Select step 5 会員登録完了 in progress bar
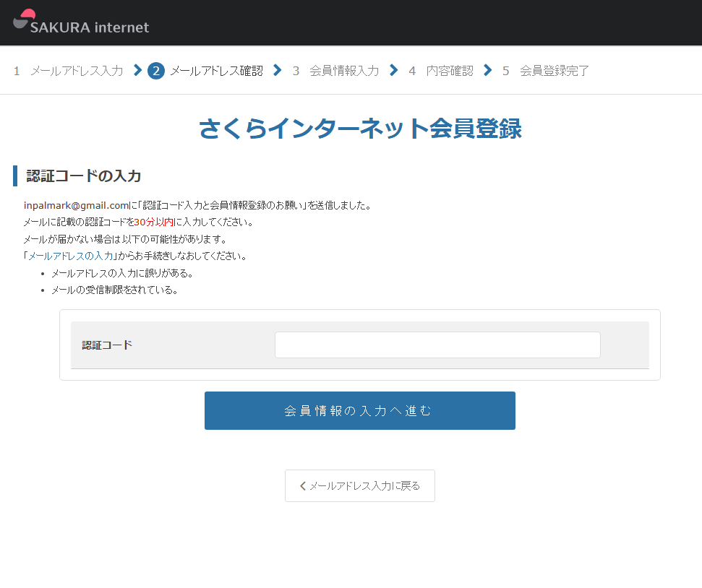Screen dimensions: 702x588 coord(546,71)
